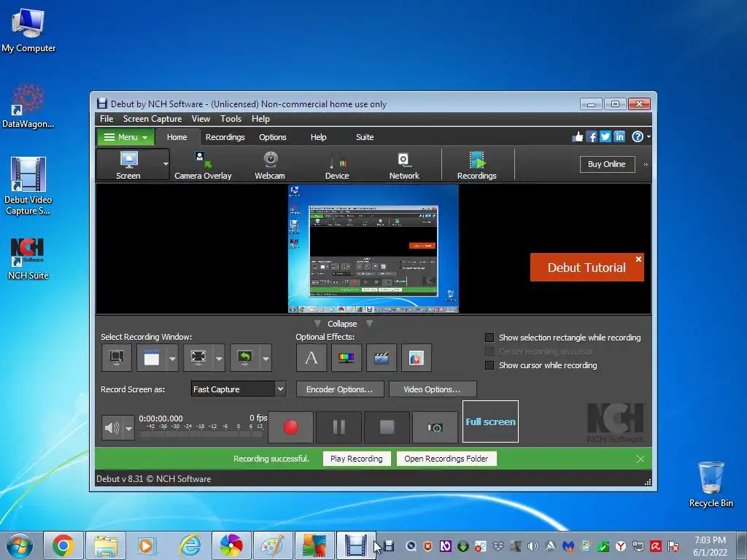Click the audio level meter
Image resolution: width=747 pixels, height=560 pixels.
click(201, 430)
